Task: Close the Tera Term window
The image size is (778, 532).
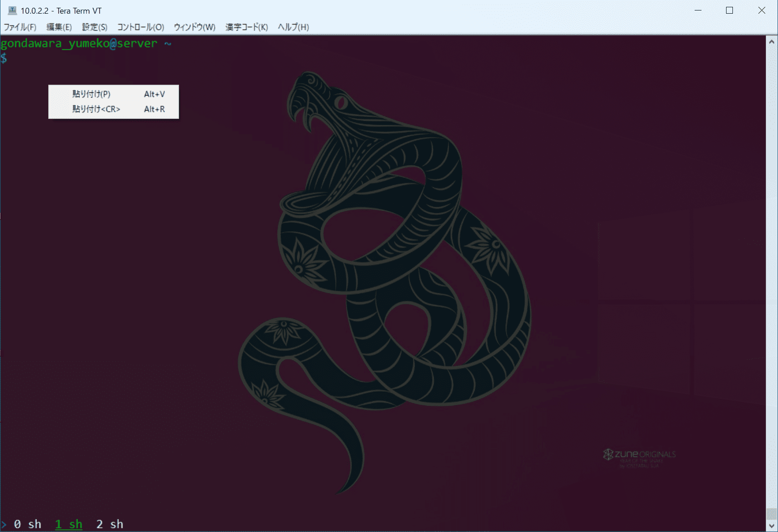Action: coord(761,10)
